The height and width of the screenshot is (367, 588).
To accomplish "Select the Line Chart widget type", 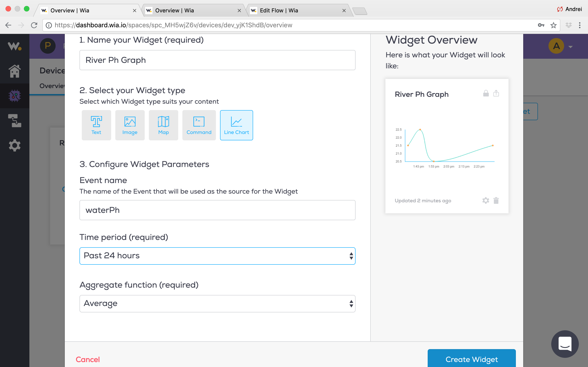I will pyautogui.click(x=236, y=125).
